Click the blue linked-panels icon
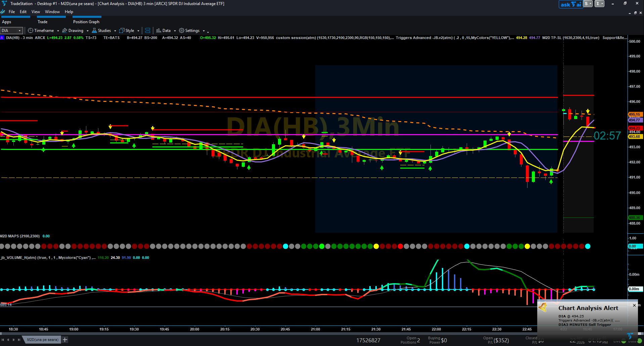This screenshot has width=644, height=346. tap(147, 31)
